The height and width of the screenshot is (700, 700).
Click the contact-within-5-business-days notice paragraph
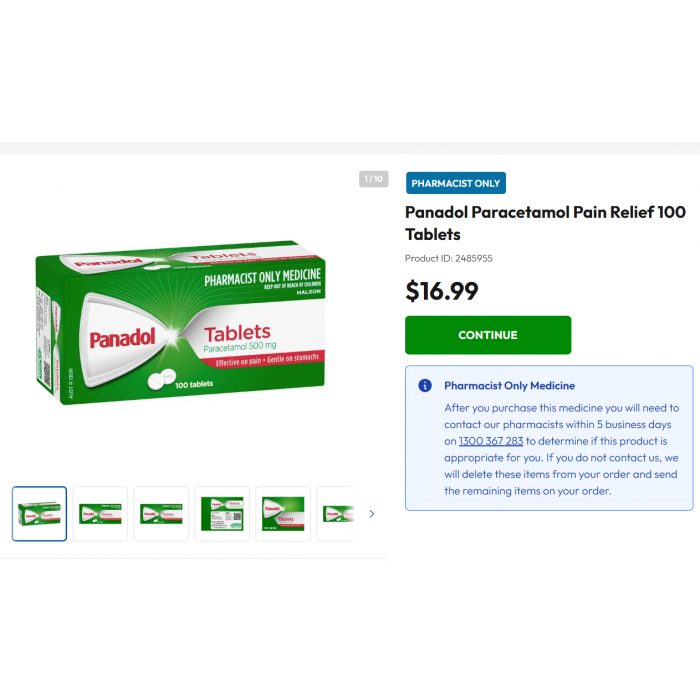562,449
